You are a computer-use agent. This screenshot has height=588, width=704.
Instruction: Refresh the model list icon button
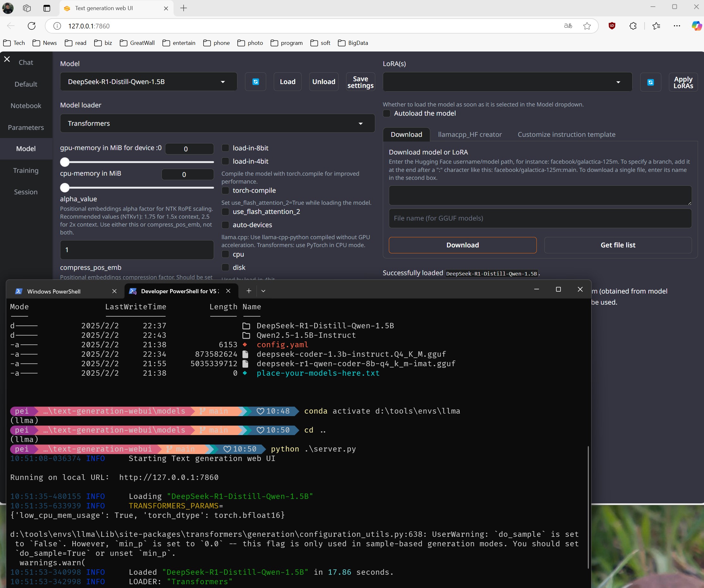[255, 82]
